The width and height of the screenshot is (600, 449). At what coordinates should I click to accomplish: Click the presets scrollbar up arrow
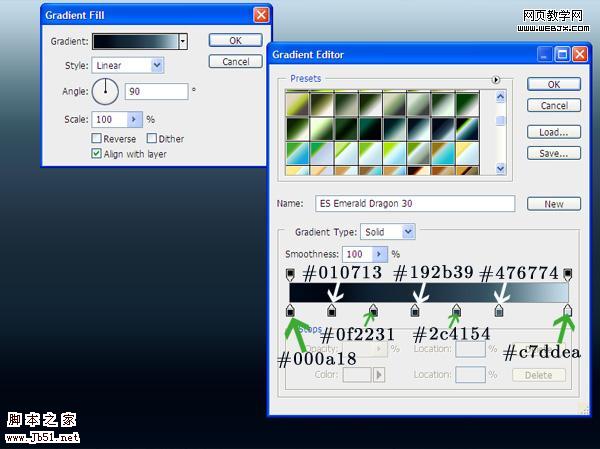coord(500,97)
